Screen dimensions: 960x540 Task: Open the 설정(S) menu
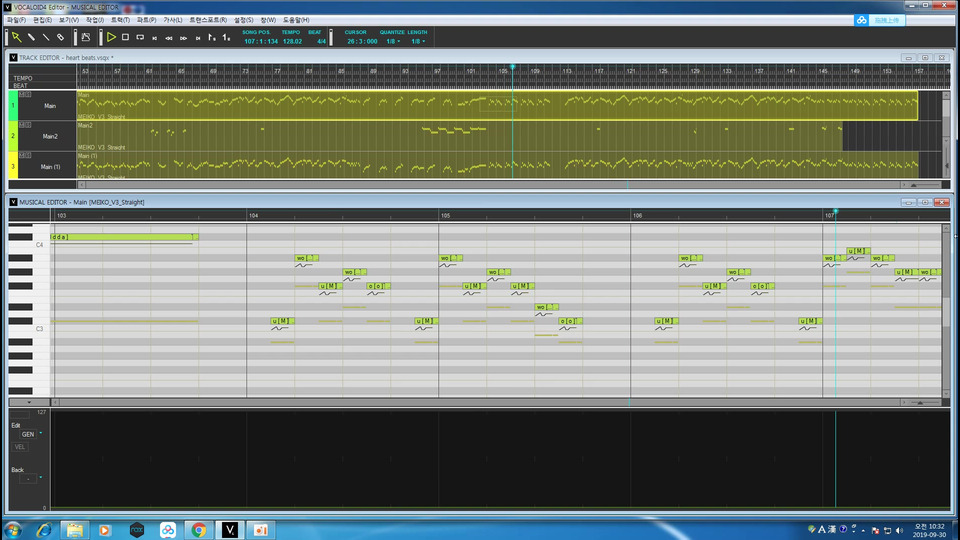(243, 20)
